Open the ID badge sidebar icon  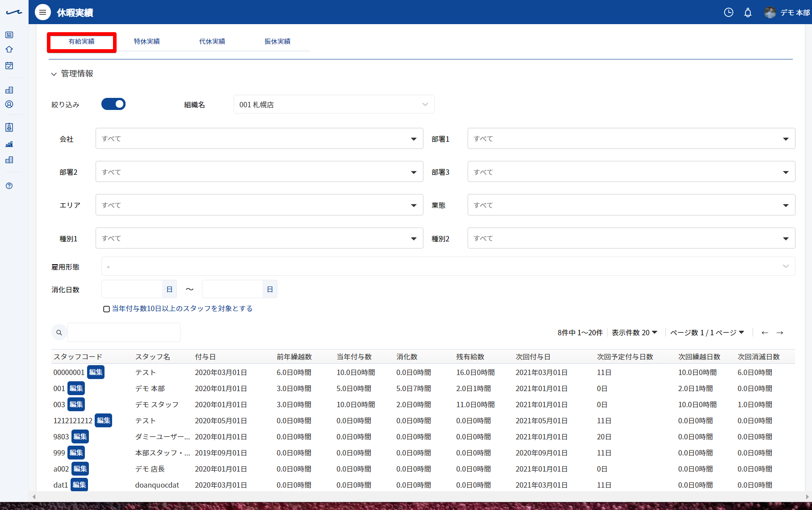click(x=9, y=127)
